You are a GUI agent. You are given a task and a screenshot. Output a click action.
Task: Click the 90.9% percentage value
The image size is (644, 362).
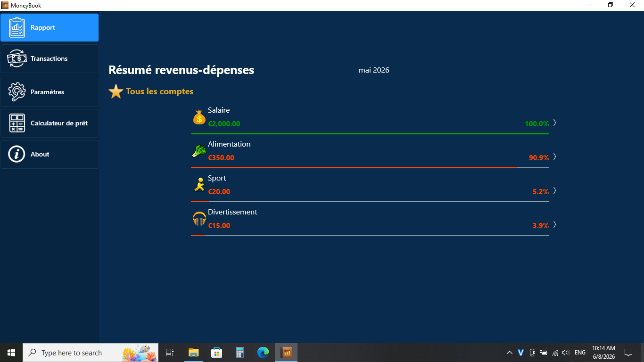539,158
